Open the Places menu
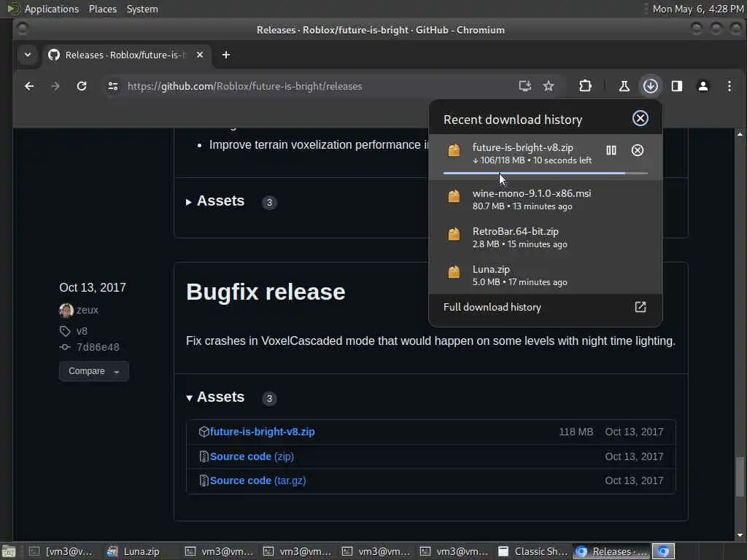Screen dimensions: 747x560 [x=102, y=9]
